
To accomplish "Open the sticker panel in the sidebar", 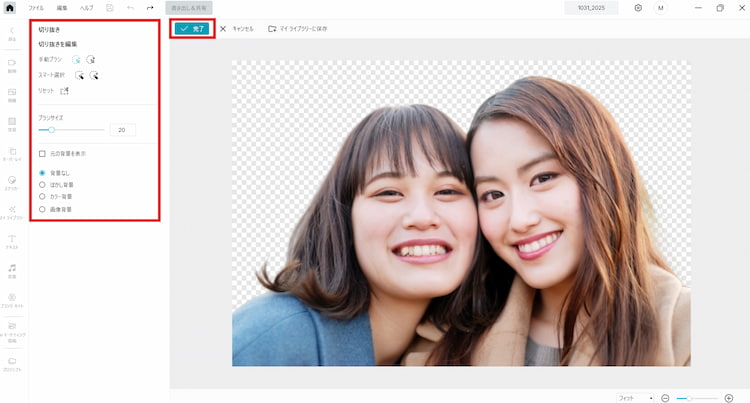I will [x=12, y=183].
